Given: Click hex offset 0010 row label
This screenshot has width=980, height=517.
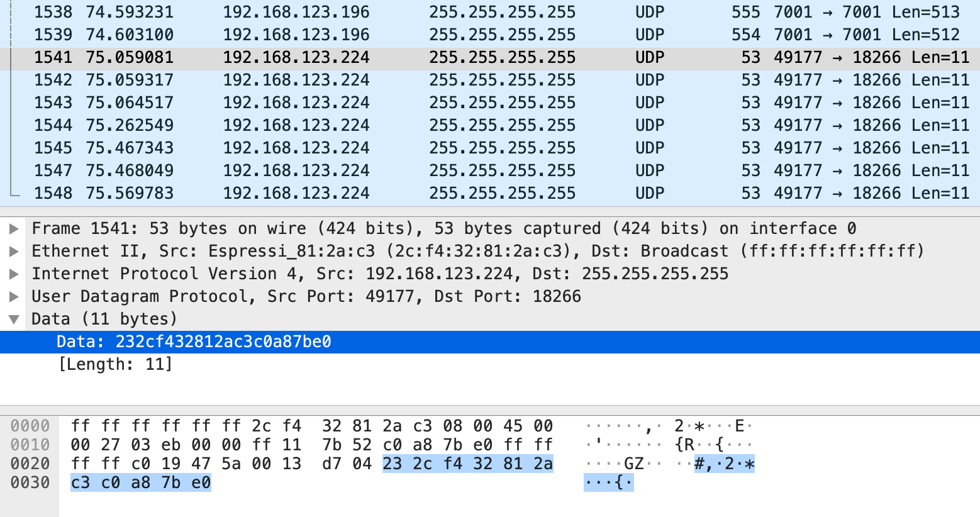Looking at the screenshot, I should (30, 445).
